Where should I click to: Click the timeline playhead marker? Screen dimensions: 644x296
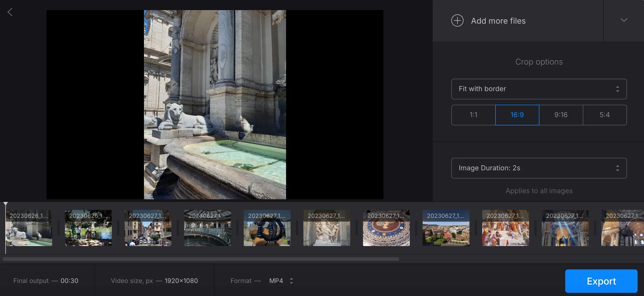point(6,204)
